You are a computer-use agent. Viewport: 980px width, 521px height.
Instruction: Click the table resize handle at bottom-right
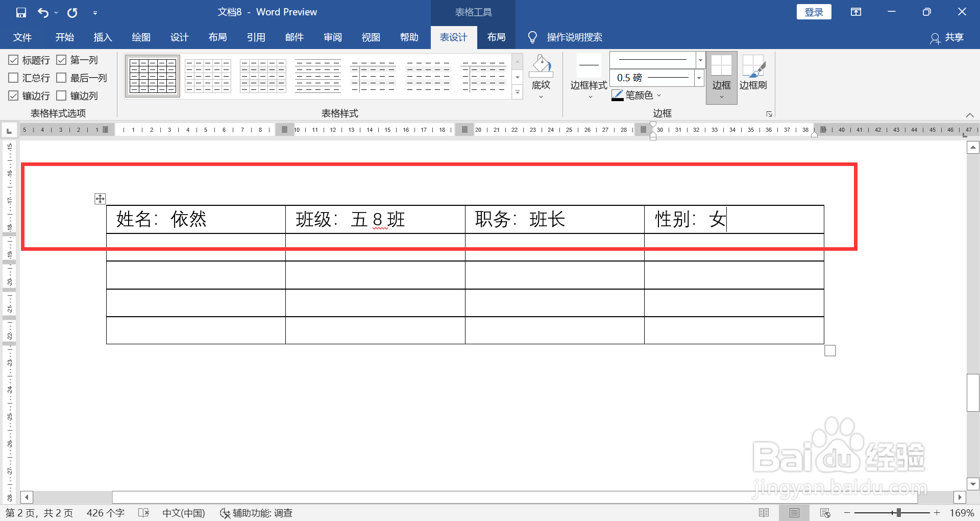click(x=830, y=350)
